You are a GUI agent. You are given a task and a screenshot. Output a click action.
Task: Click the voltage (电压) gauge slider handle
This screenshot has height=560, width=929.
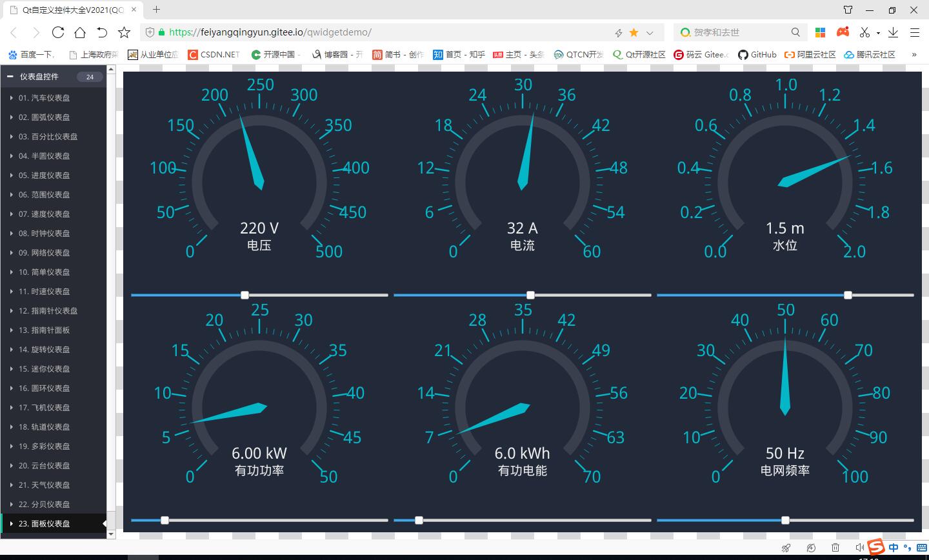point(245,295)
